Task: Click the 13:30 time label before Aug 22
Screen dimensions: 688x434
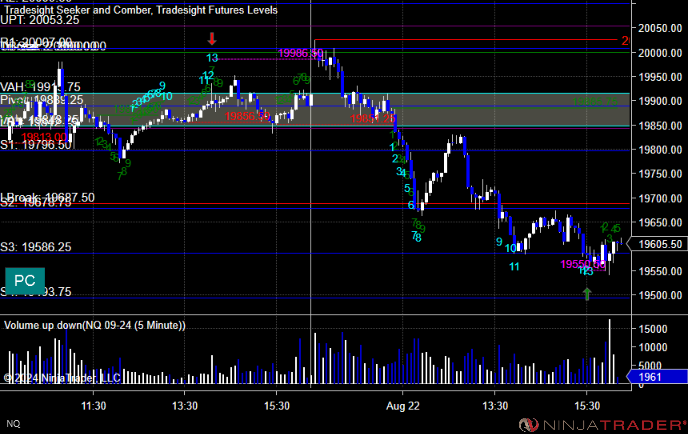Action: [x=185, y=406]
